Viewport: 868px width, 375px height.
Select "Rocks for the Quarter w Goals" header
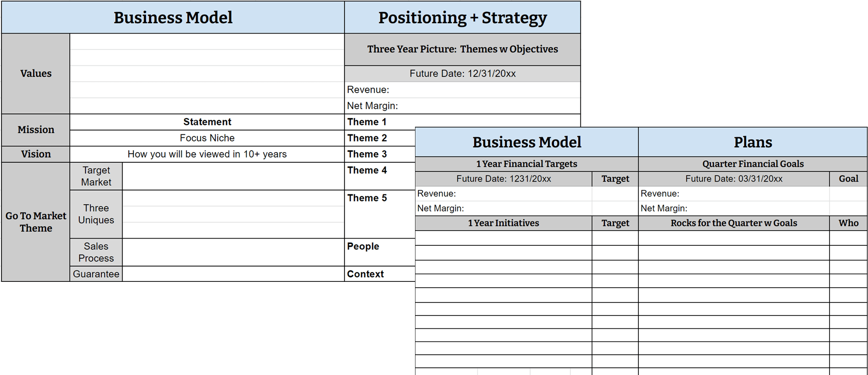tap(734, 223)
